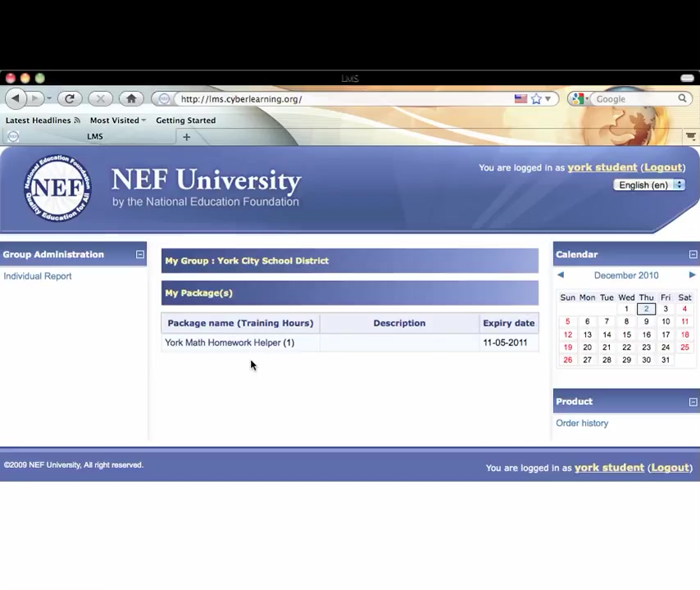This screenshot has width=700, height=590.
Task: Collapse the Group Administration panel
Action: [139, 254]
